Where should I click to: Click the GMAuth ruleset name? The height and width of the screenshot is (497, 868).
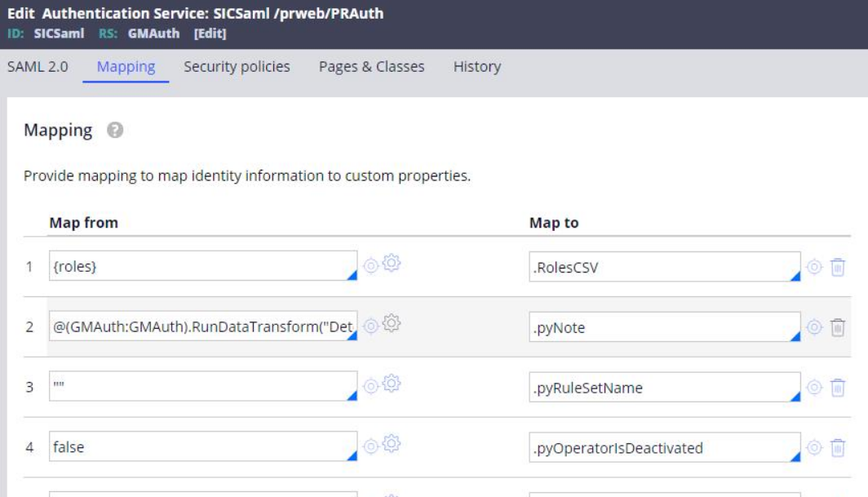point(154,33)
